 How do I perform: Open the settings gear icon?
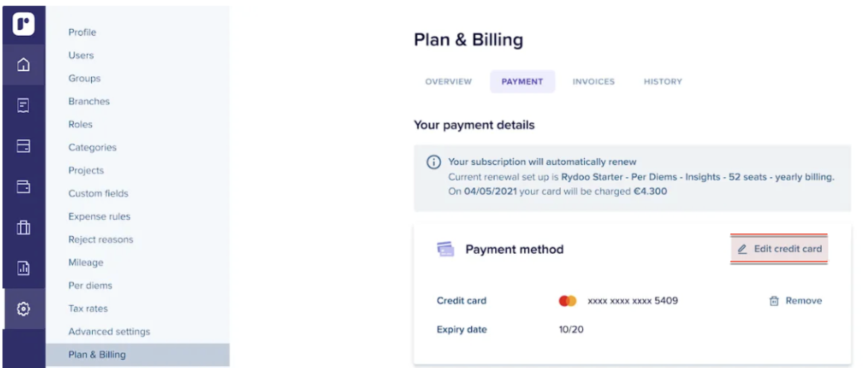coord(23,309)
